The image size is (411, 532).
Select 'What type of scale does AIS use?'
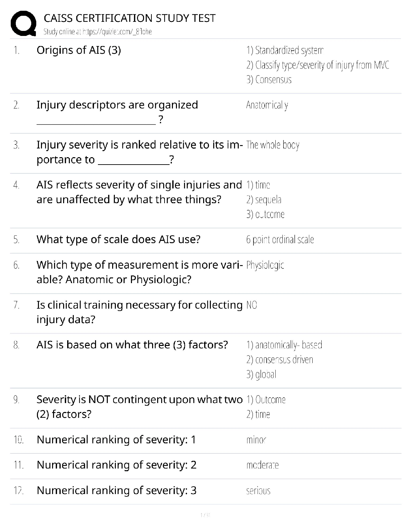[118, 239]
